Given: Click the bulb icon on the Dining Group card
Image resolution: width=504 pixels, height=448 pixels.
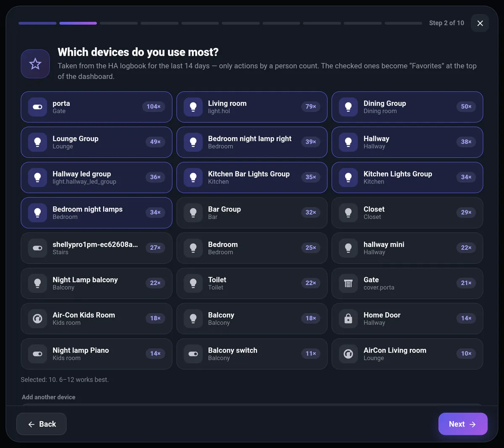Looking at the screenshot, I should [x=348, y=107].
